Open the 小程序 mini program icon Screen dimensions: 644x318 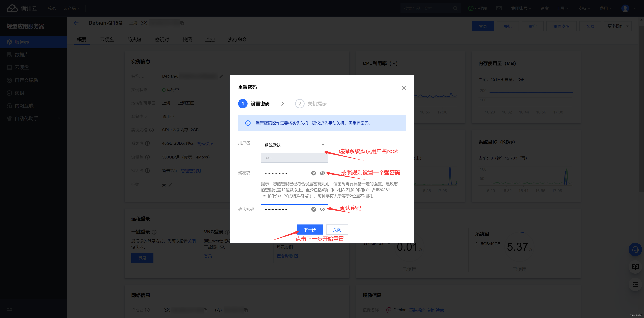click(x=471, y=8)
